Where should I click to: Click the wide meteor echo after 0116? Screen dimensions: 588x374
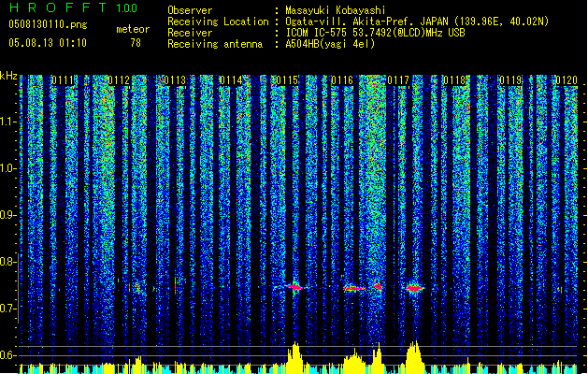354,289
